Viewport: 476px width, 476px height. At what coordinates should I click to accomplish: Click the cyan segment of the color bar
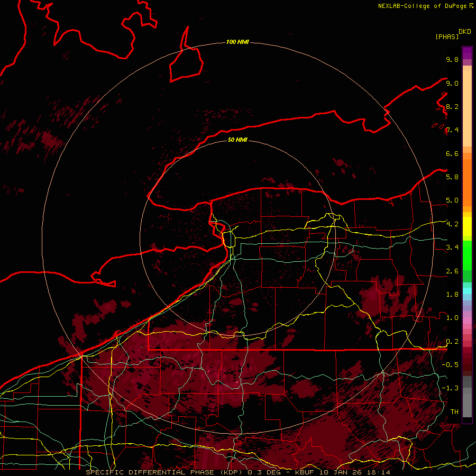pyautogui.click(x=467, y=290)
